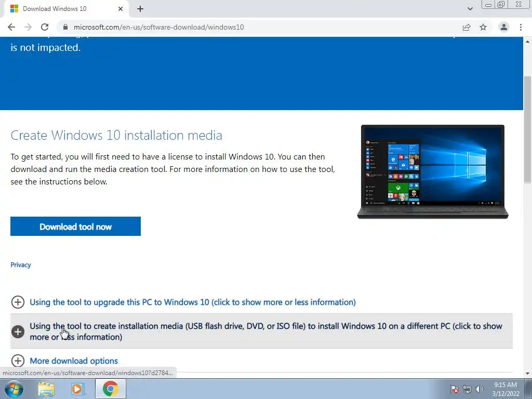
Task: Click the Download tool now button
Action: (x=75, y=227)
